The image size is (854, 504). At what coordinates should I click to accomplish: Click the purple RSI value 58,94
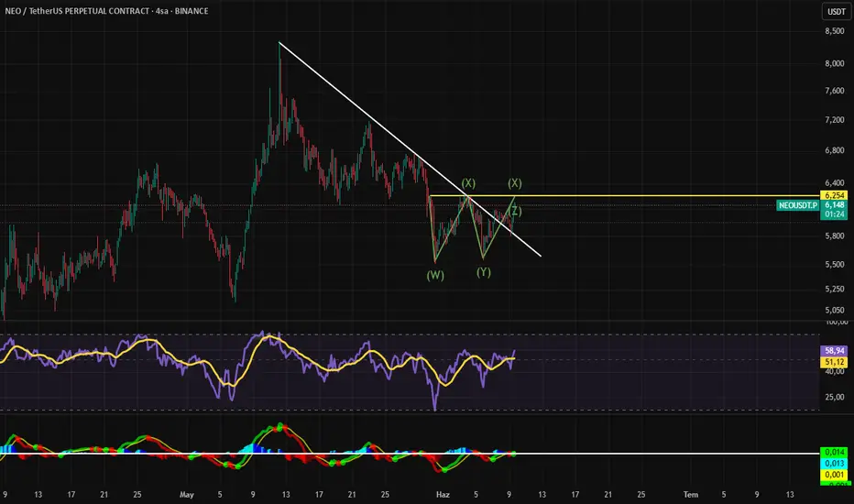[834, 351]
